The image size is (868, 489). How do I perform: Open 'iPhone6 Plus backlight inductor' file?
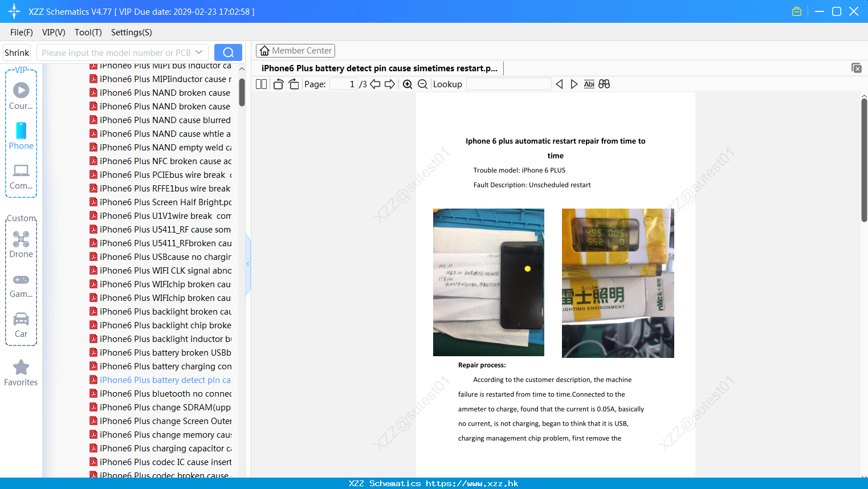[161, 339]
